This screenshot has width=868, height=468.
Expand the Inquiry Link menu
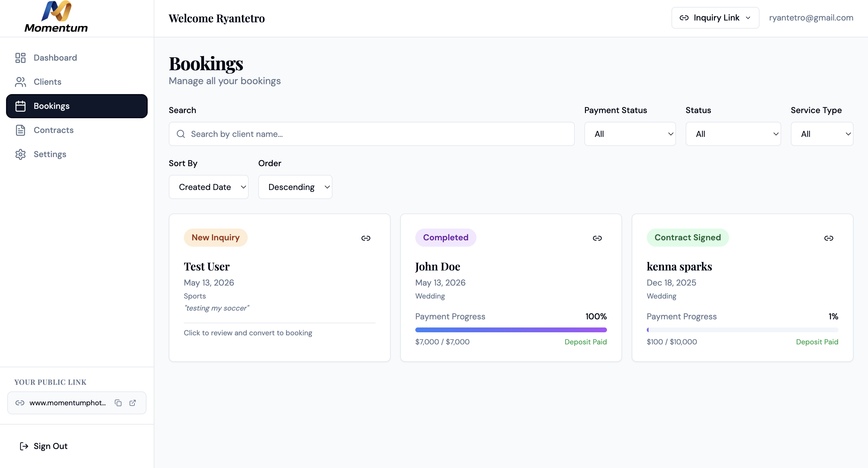click(715, 17)
